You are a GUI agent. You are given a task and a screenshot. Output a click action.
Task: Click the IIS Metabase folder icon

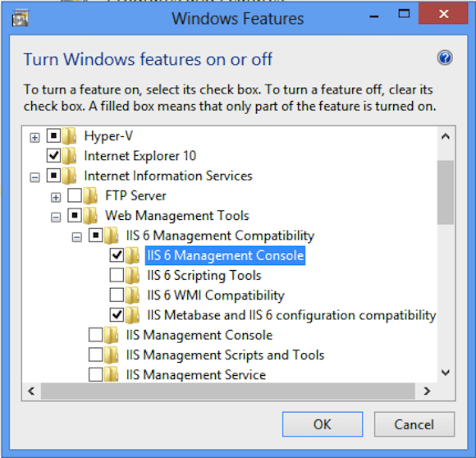coord(132,315)
